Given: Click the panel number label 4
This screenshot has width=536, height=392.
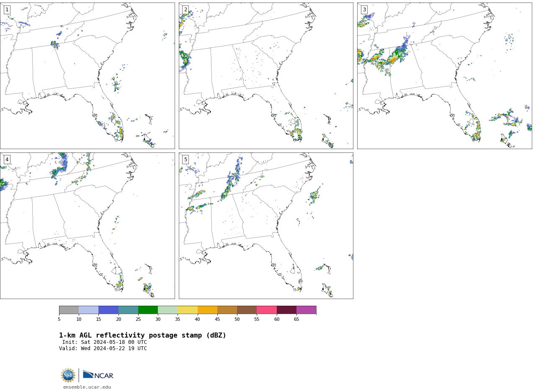Looking at the screenshot, I should [x=7, y=160].
